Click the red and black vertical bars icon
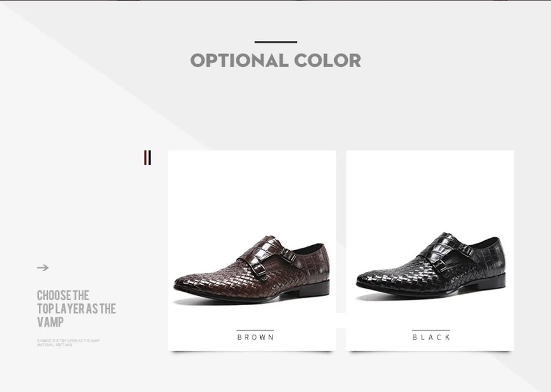551x392 pixels. (x=147, y=158)
